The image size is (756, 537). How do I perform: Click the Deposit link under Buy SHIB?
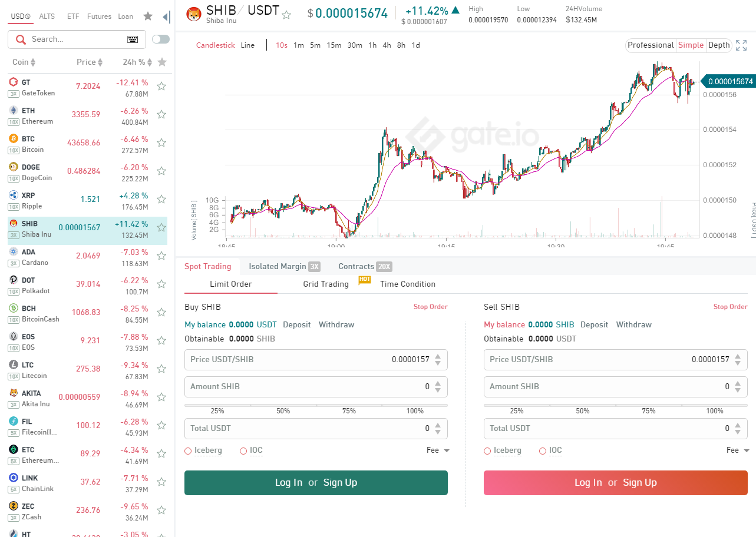pyautogui.click(x=297, y=325)
